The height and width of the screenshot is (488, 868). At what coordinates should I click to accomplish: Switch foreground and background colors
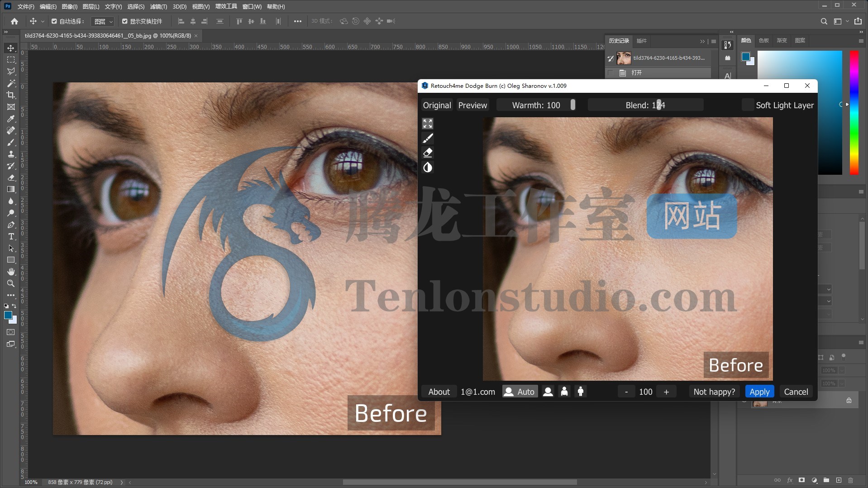(x=14, y=306)
